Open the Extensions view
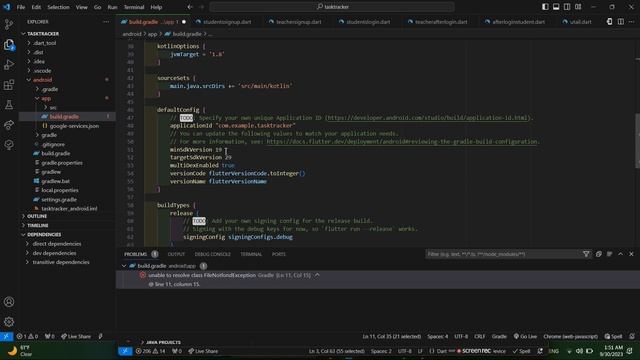Viewport: 640px width, 360px height. click(9, 85)
